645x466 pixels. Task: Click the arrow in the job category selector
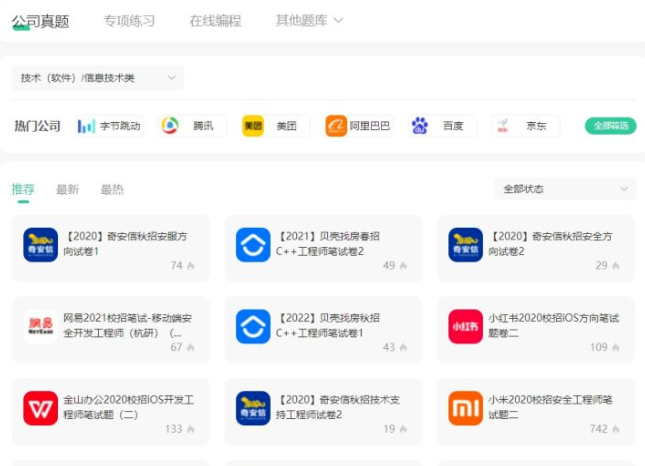click(x=172, y=77)
